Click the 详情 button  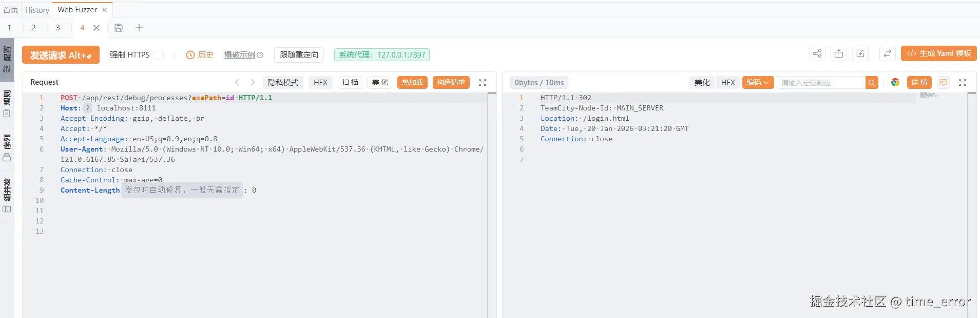[x=919, y=82]
